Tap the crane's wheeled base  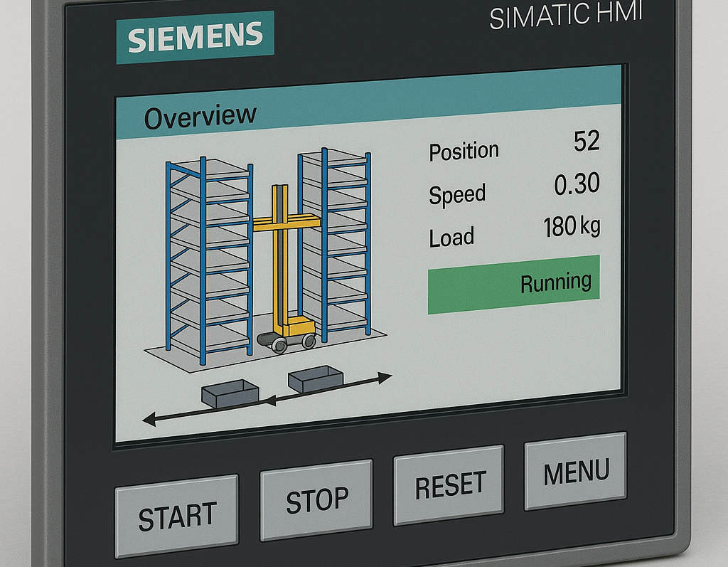(x=288, y=339)
